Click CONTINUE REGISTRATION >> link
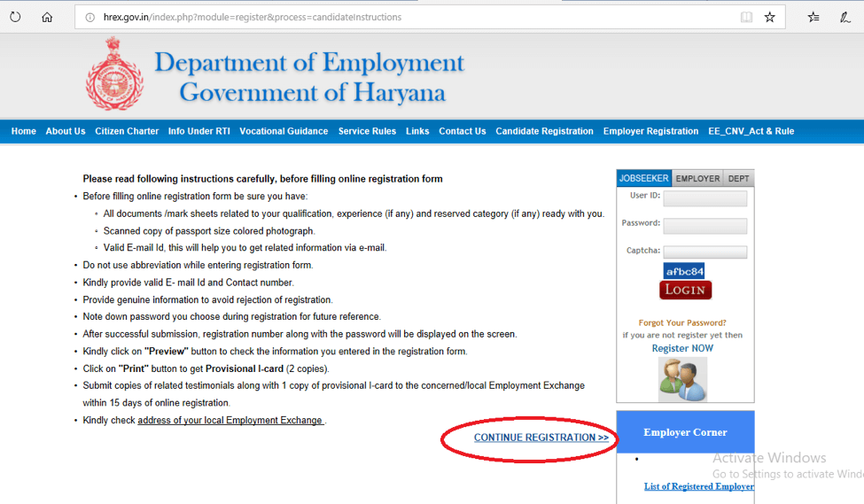The width and height of the screenshot is (864, 504). tap(541, 438)
